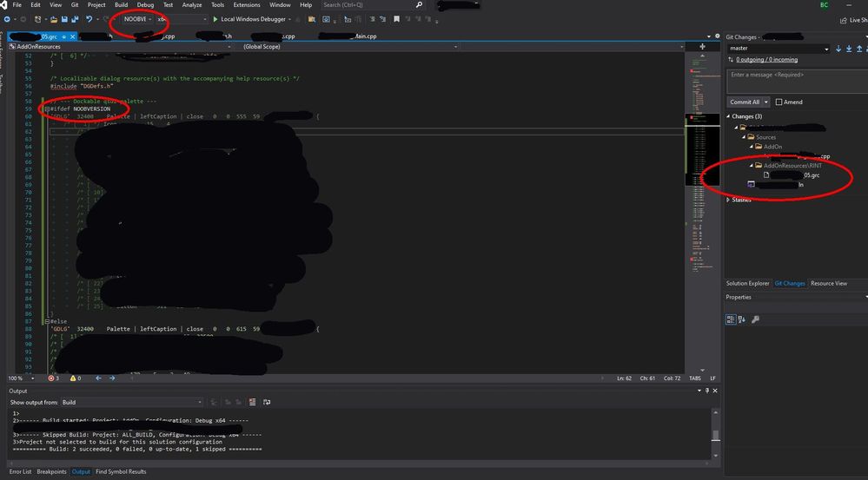Switch to Find Symbol Results tab
868x480 pixels.
point(121,471)
